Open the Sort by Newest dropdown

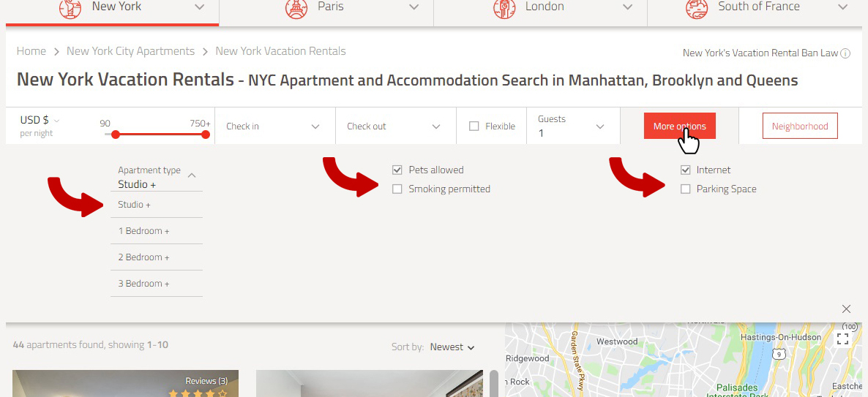click(x=452, y=347)
